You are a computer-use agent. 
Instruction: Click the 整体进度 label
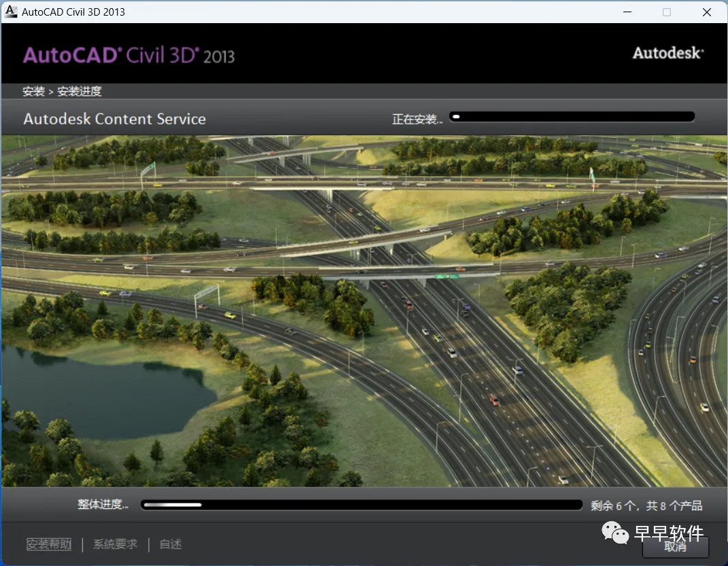[x=103, y=504]
